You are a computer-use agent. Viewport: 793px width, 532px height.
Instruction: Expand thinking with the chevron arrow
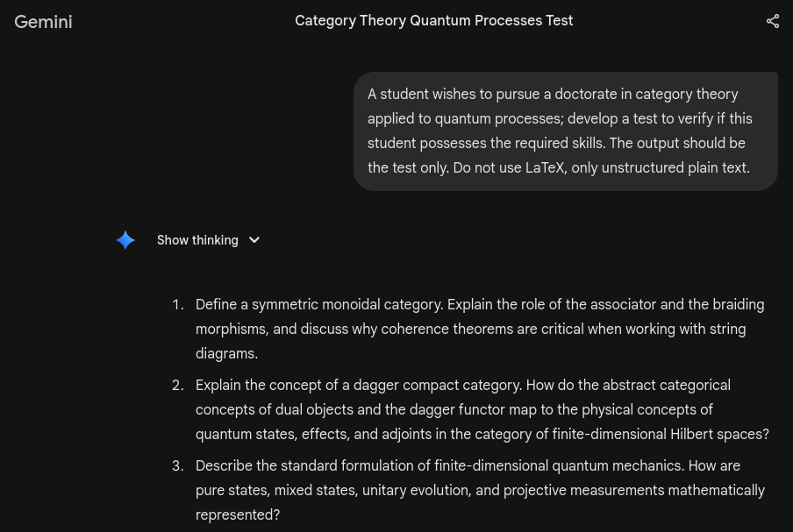click(x=254, y=240)
